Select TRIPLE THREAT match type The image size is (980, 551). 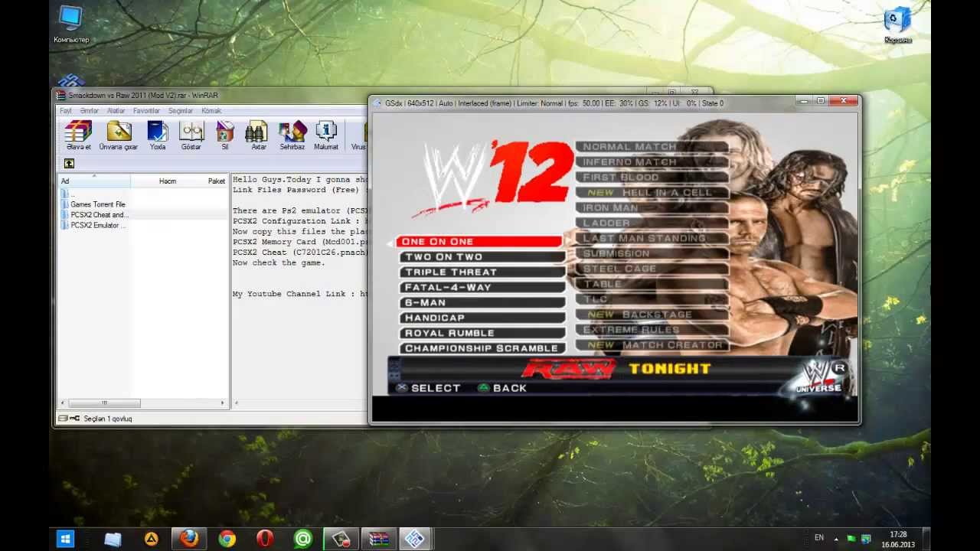pyautogui.click(x=481, y=272)
